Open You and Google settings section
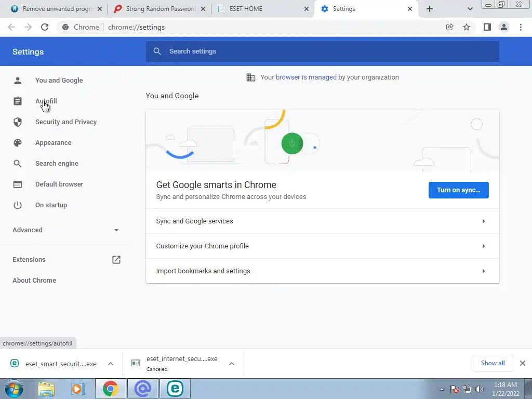 pos(59,81)
